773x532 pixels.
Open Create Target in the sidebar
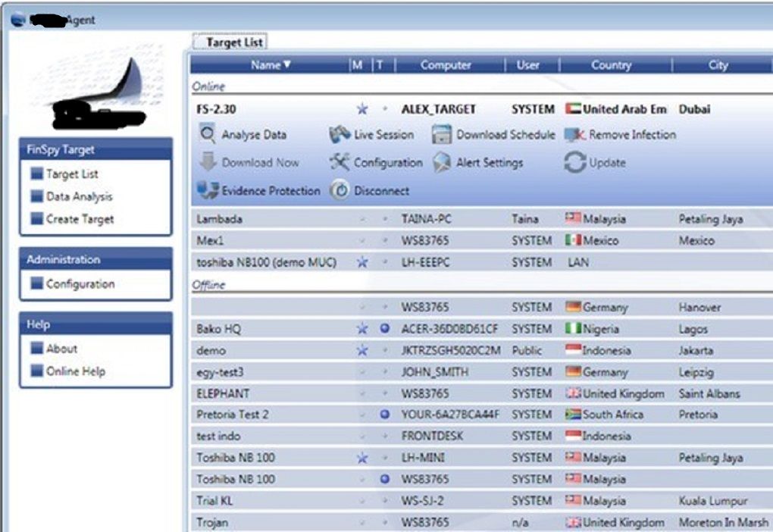[x=80, y=219]
